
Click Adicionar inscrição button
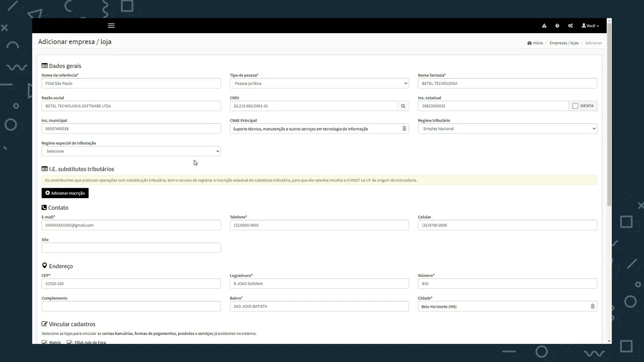point(65,193)
